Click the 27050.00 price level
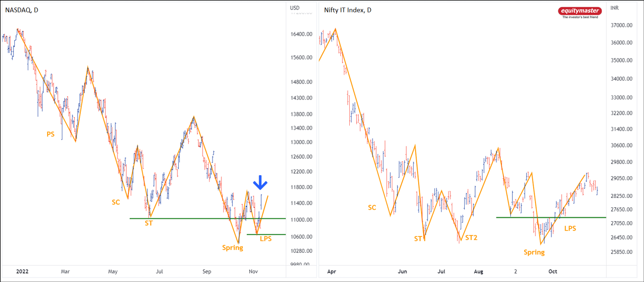 click(622, 224)
